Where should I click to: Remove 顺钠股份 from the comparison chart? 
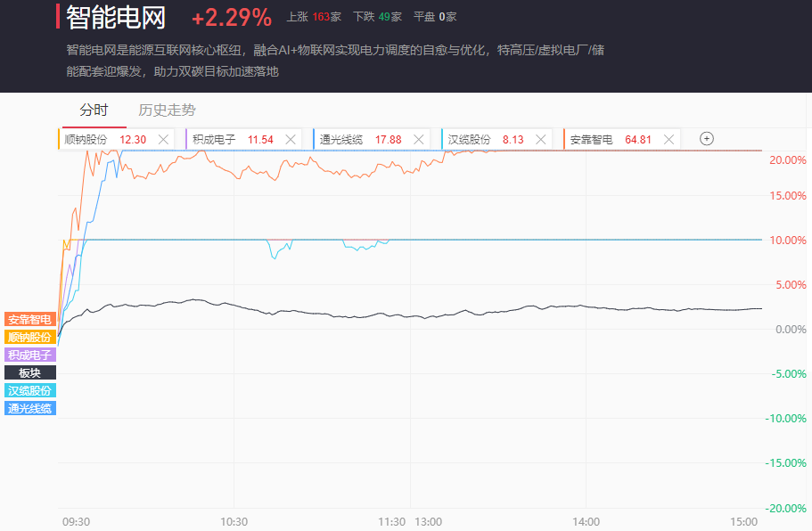163,139
